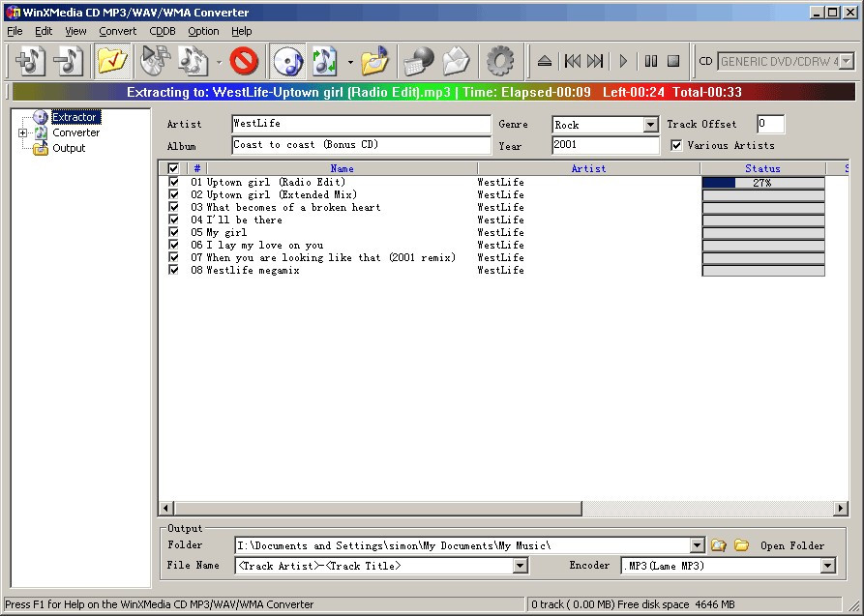864x616 pixels.
Task: Click the convert music files icon
Action: click(193, 61)
